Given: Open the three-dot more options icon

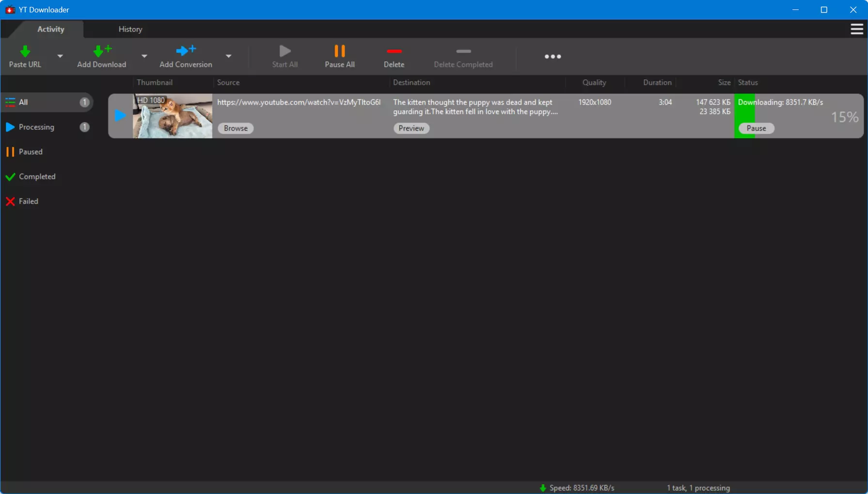Looking at the screenshot, I should click(x=552, y=57).
